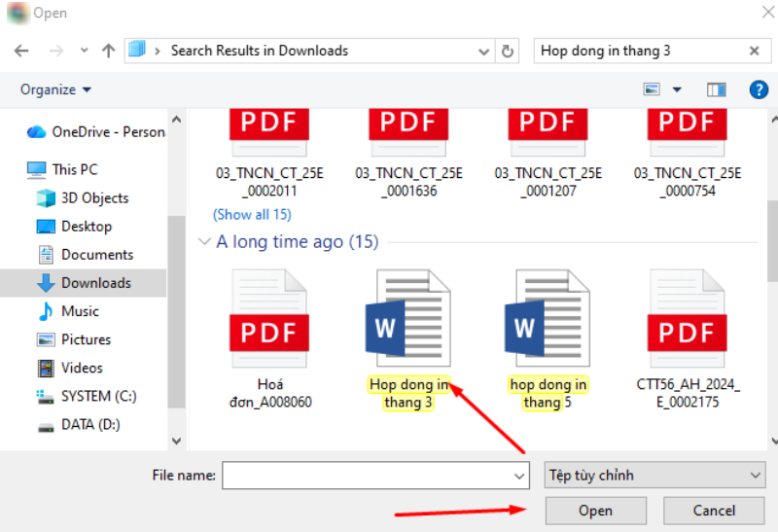
Task: Open the Organize menu
Action: (55, 89)
